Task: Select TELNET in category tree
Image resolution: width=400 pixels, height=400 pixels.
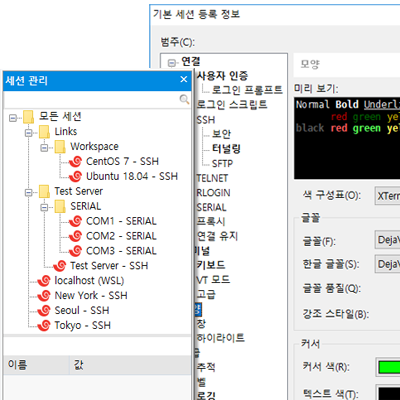Action: [212, 178]
